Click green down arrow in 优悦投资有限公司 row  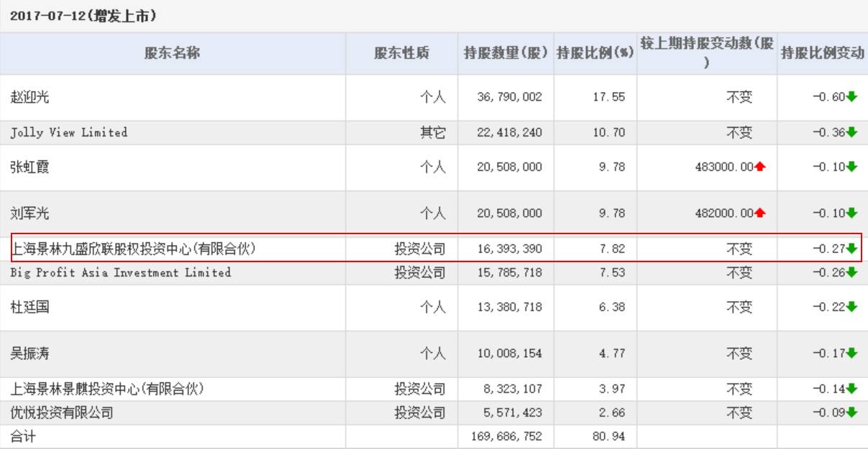(x=852, y=412)
